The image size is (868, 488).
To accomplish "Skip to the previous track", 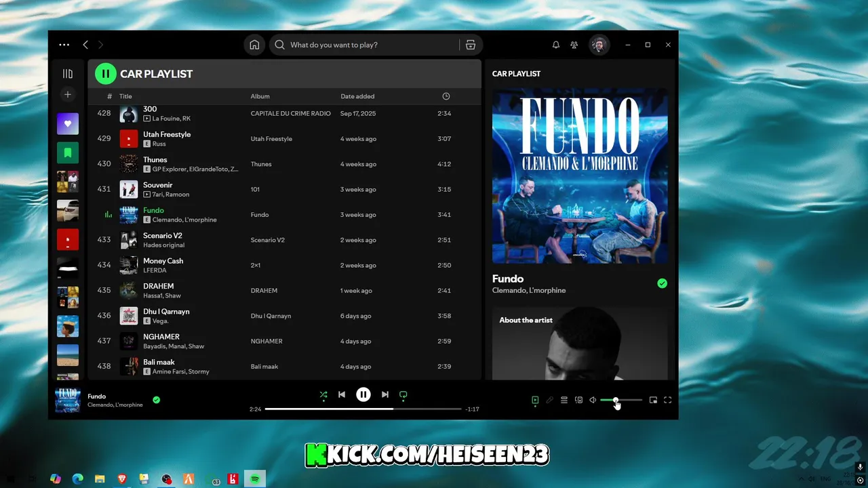I will [342, 394].
